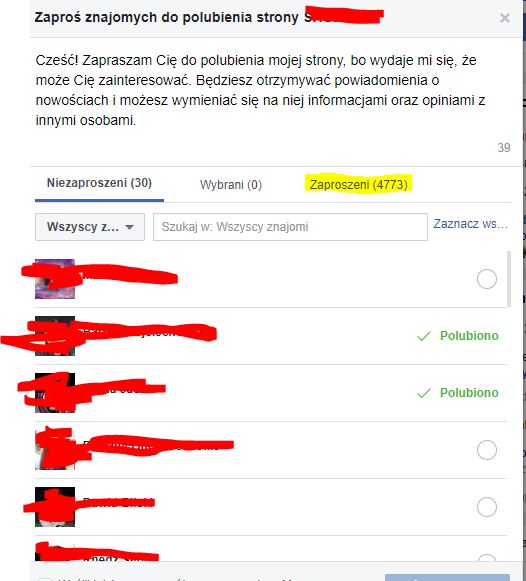Click the Polubiono checkmark on the second friend
The width and height of the screenshot is (526, 581).
(424, 336)
